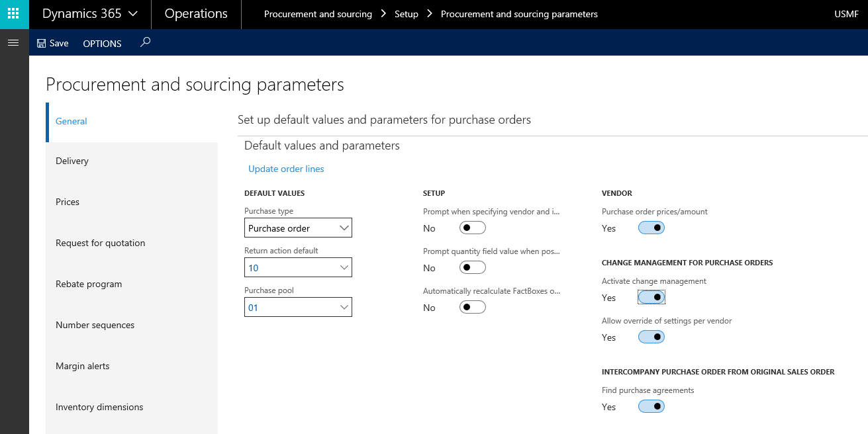868x434 pixels.
Task: Click the Operations module label
Action: [196, 13]
